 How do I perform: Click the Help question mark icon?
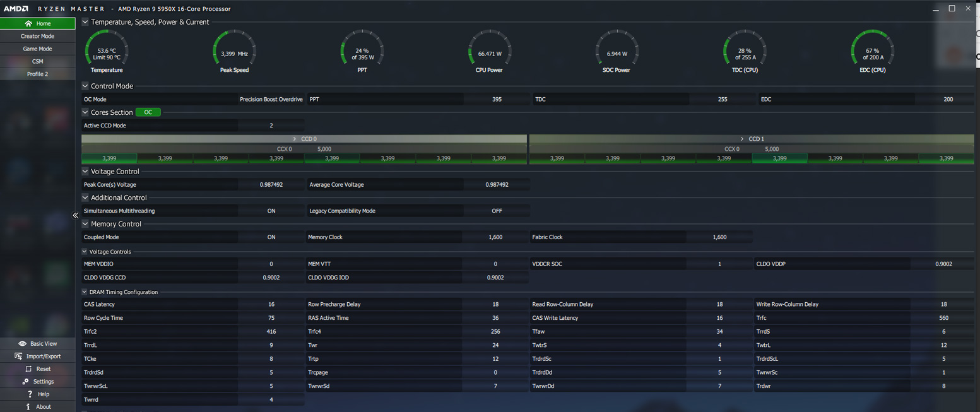coord(30,394)
